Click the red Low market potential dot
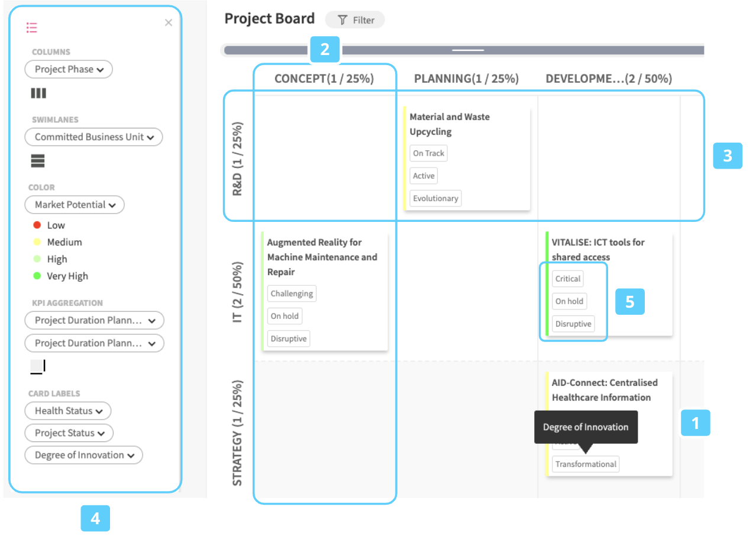The image size is (756, 542). pos(37,225)
